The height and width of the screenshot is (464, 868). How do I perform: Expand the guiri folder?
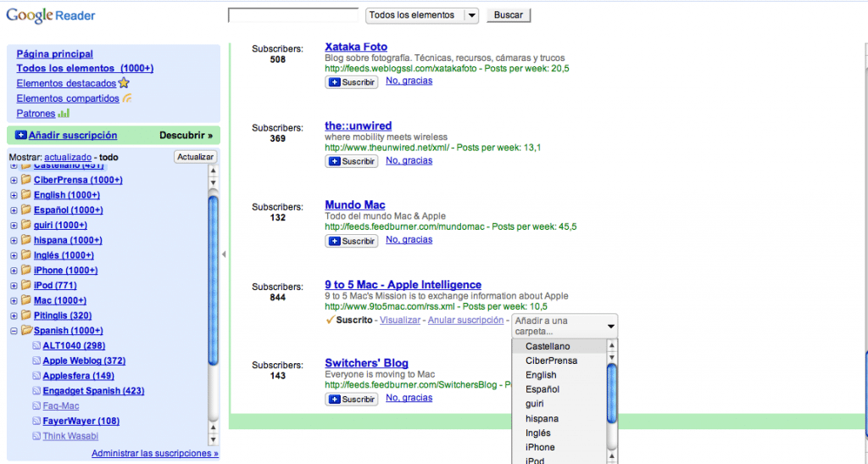click(x=14, y=226)
